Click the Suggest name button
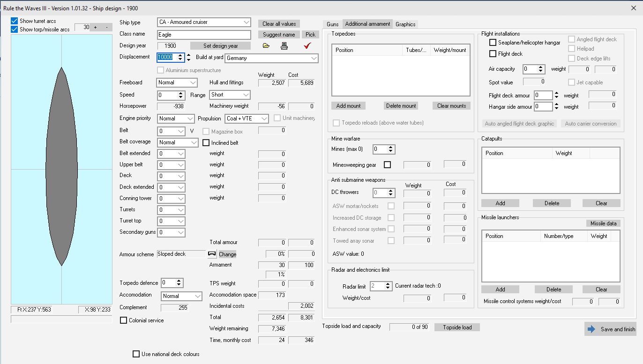Screen dimensions: 643x364 click(279, 34)
